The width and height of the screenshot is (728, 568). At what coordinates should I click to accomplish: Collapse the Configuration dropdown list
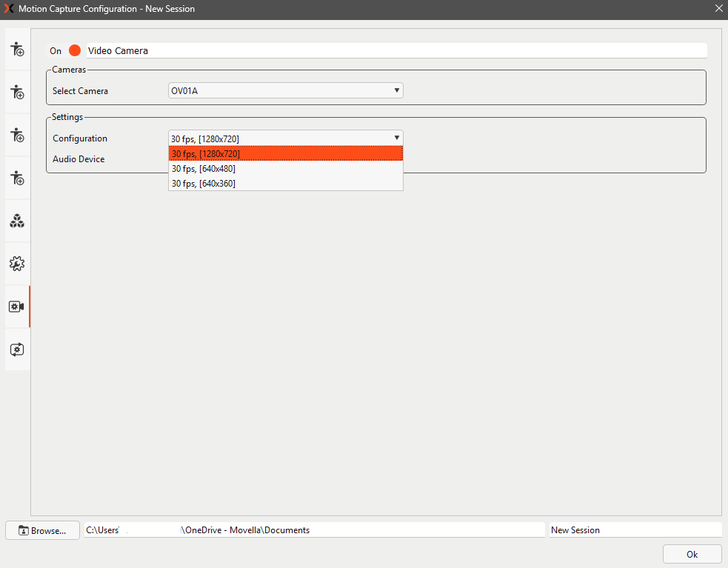[x=286, y=138]
